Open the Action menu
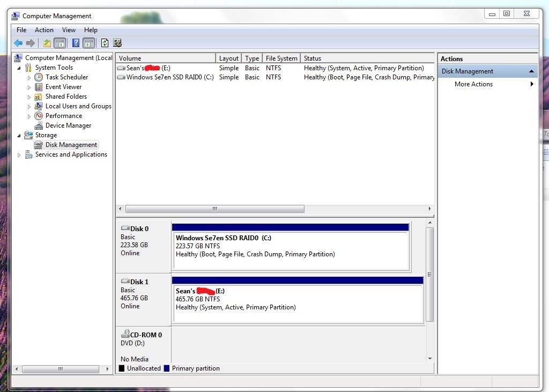Viewport: 549px width, 392px height. coord(44,30)
